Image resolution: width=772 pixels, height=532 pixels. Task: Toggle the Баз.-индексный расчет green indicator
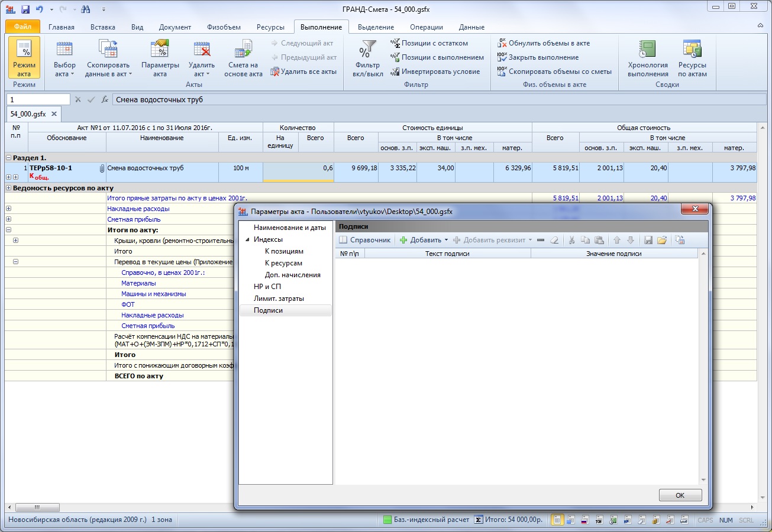click(x=387, y=520)
